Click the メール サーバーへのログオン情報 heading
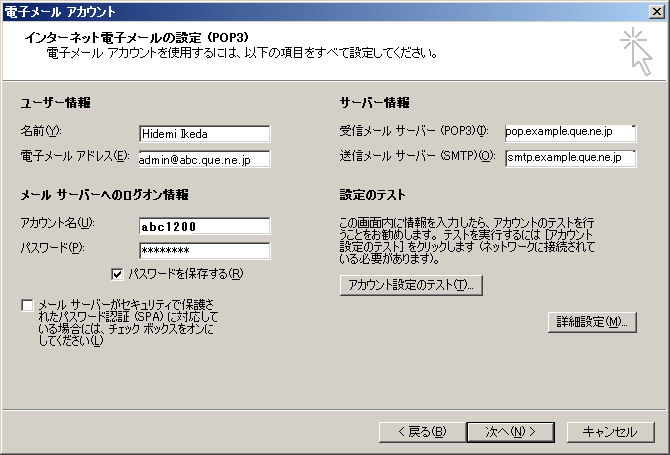Viewport: 670px width, 455px height. [105, 195]
